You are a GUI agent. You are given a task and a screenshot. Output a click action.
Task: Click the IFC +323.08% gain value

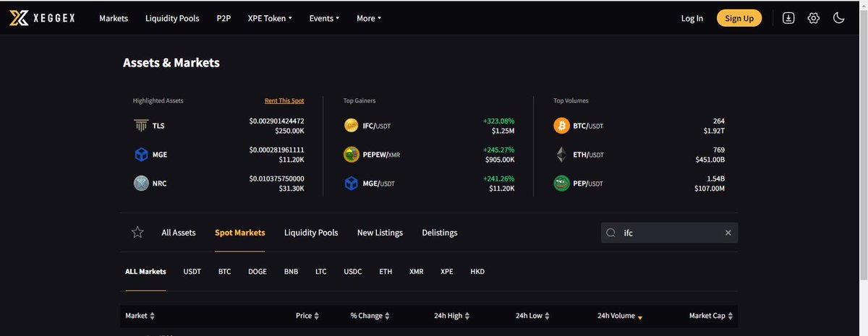pos(498,121)
